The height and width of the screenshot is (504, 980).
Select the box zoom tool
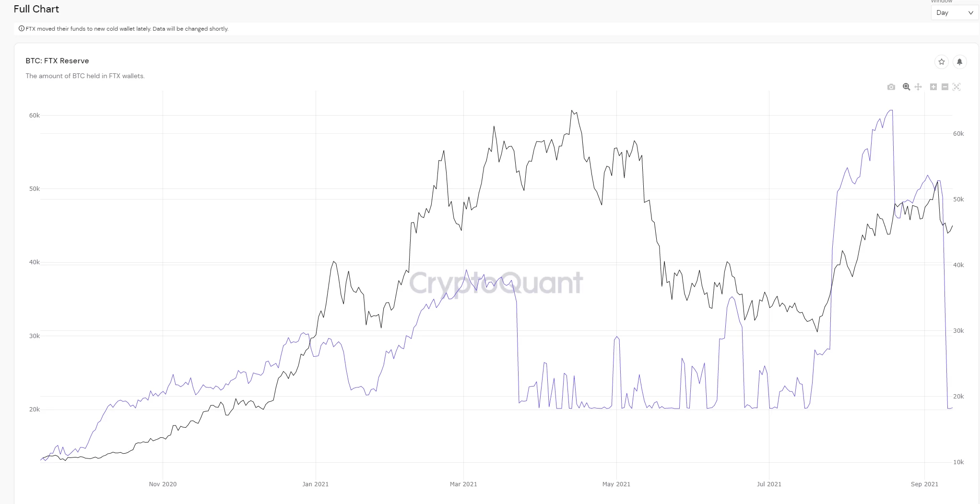[x=906, y=87]
